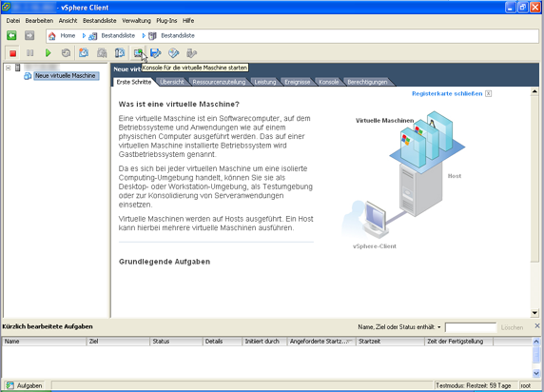
Task: Close the recent tasks panel X
Action: coord(537,326)
